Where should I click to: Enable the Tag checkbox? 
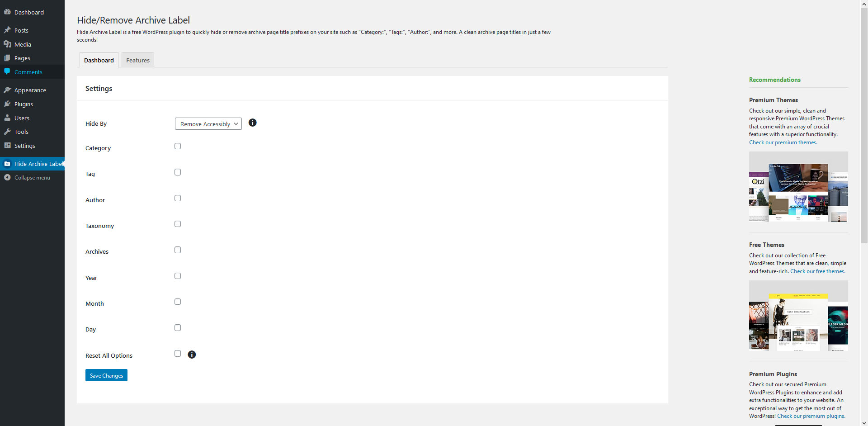point(178,172)
